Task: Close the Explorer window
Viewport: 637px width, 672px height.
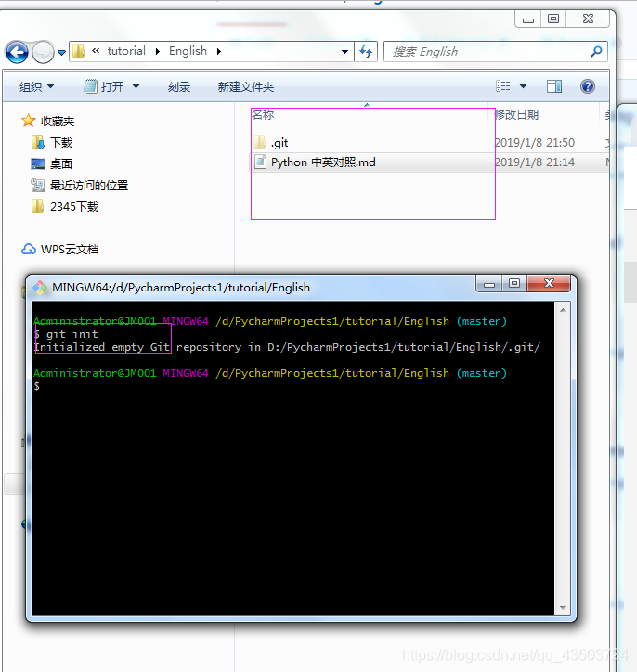Action: click(588, 19)
